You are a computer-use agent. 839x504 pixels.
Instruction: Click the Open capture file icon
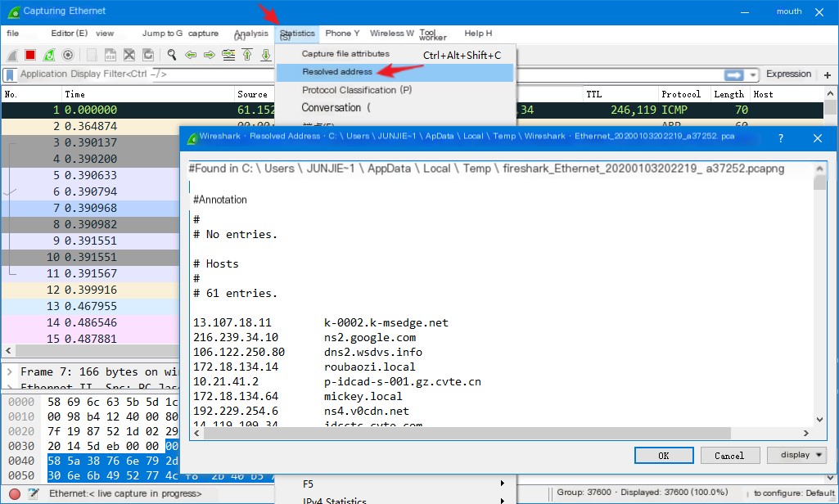coord(92,55)
